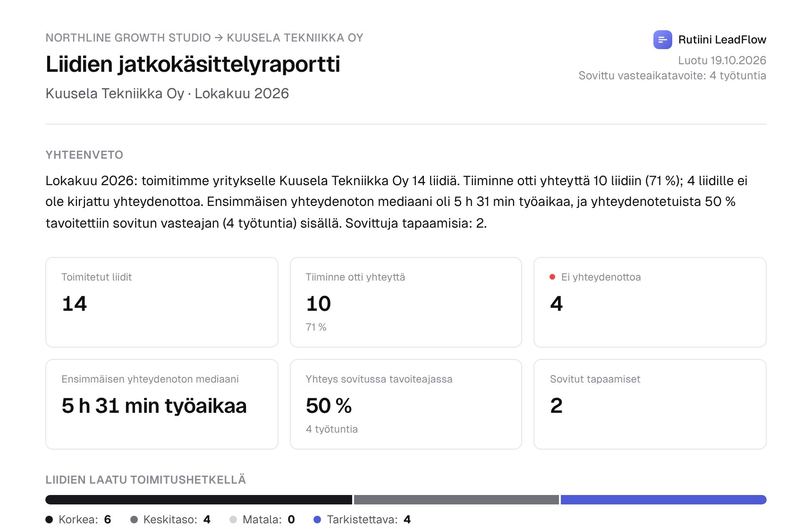Click the 50 % value
Viewport: 812px width, 529px height.
point(329,406)
